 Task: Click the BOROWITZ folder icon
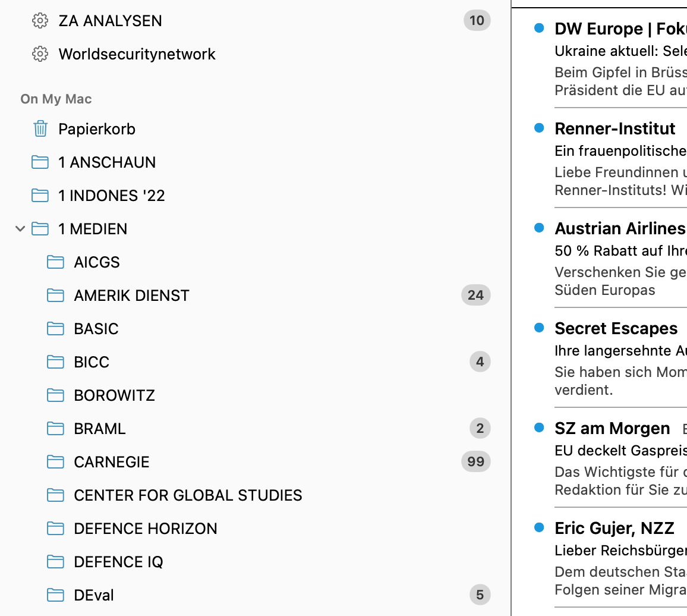(x=55, y=395)
